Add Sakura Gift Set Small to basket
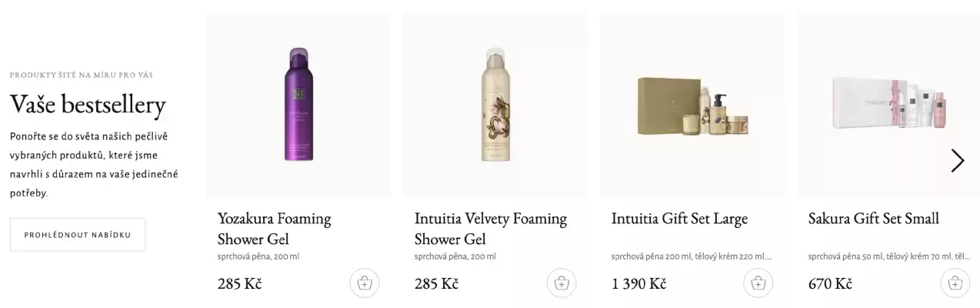The width and height of the screenshot is (980, 308). coord(955,283)
